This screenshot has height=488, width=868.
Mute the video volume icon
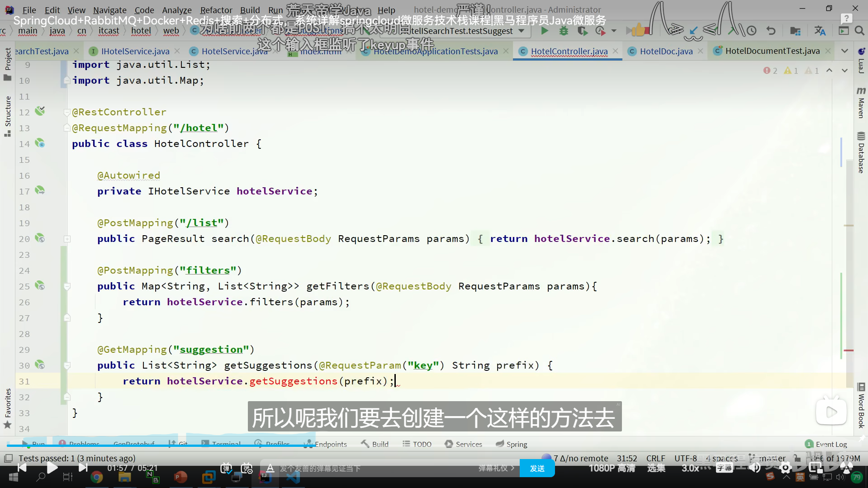pos(754,468)
